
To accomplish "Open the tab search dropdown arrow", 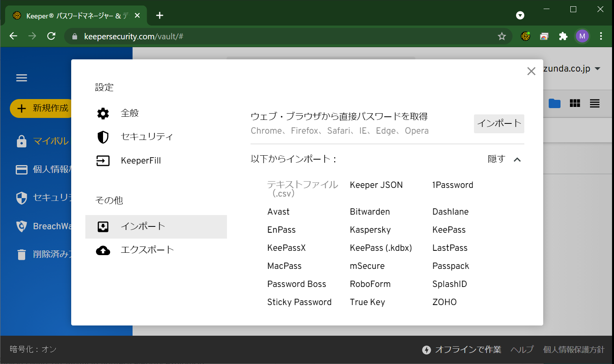I will (x=520, y=15).
